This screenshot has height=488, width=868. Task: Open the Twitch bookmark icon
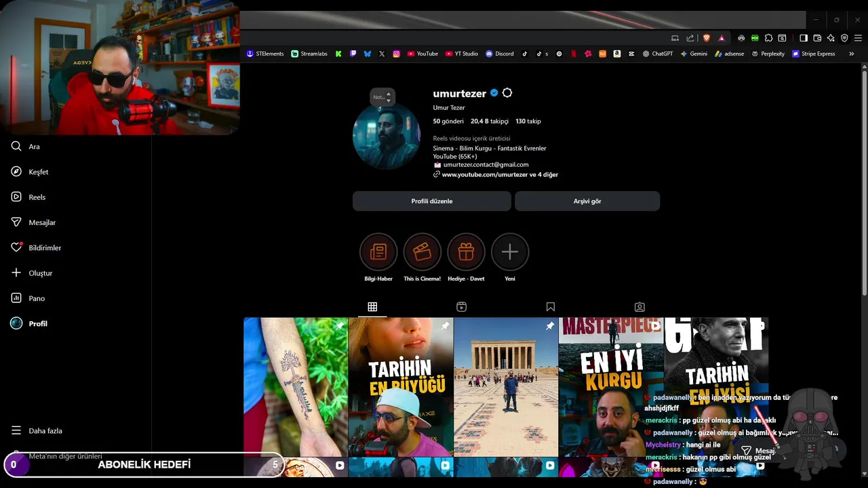353,54
